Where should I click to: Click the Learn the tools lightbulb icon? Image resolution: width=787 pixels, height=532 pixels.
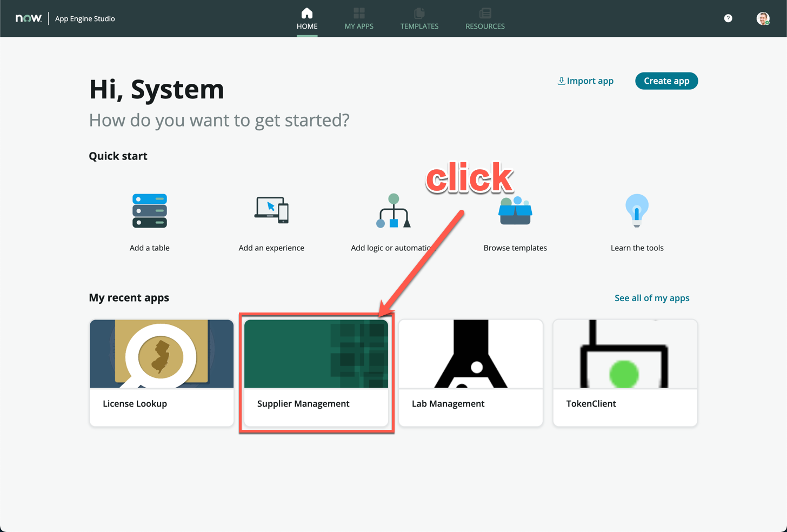tap(637, 210)
